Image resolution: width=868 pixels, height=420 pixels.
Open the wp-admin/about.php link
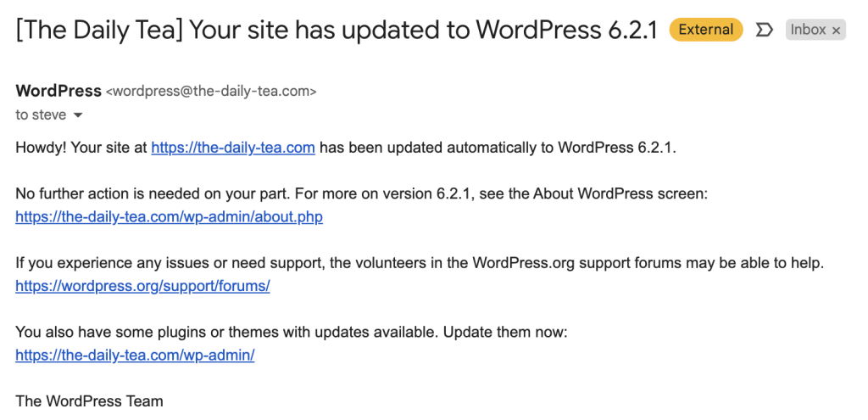(169, 216)
